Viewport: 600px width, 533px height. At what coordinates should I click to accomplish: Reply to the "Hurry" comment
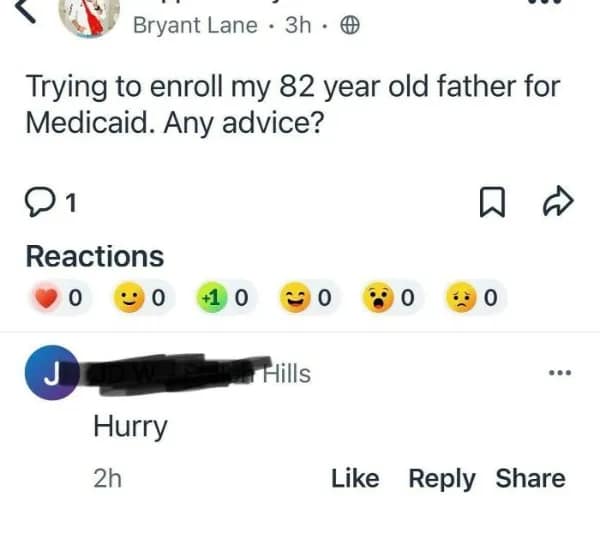point(441,479)
